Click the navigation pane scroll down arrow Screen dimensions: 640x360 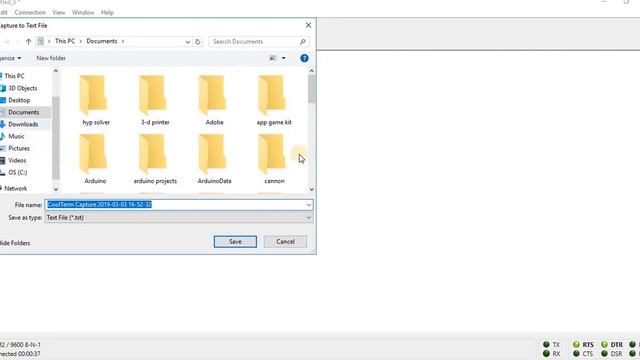point(56,189)
